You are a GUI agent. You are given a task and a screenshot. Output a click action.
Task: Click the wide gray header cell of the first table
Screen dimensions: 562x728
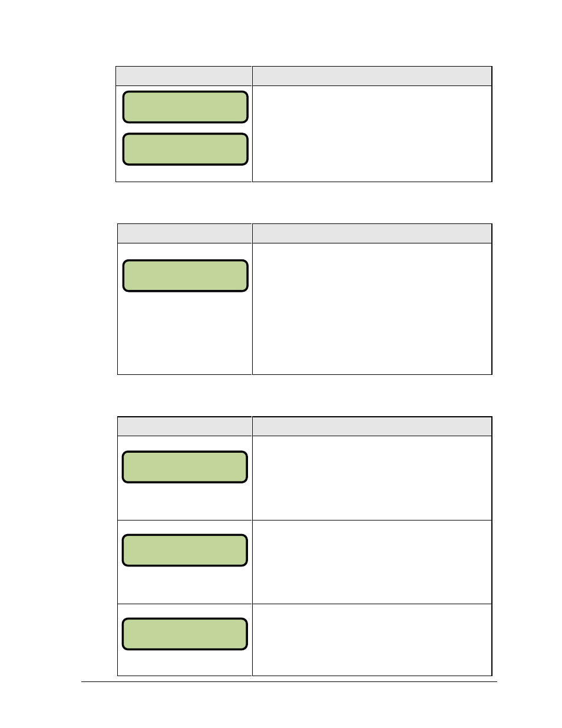[x=372, y=76]
